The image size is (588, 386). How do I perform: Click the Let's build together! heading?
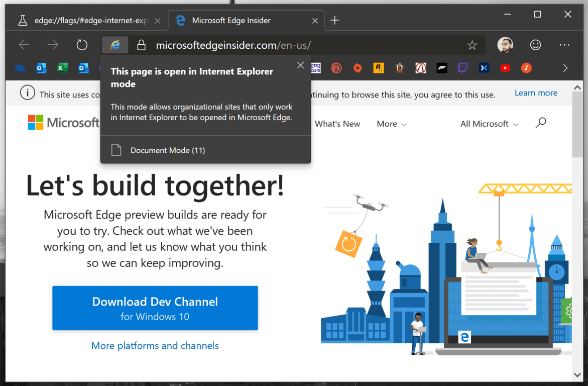(x=155, y=185)
